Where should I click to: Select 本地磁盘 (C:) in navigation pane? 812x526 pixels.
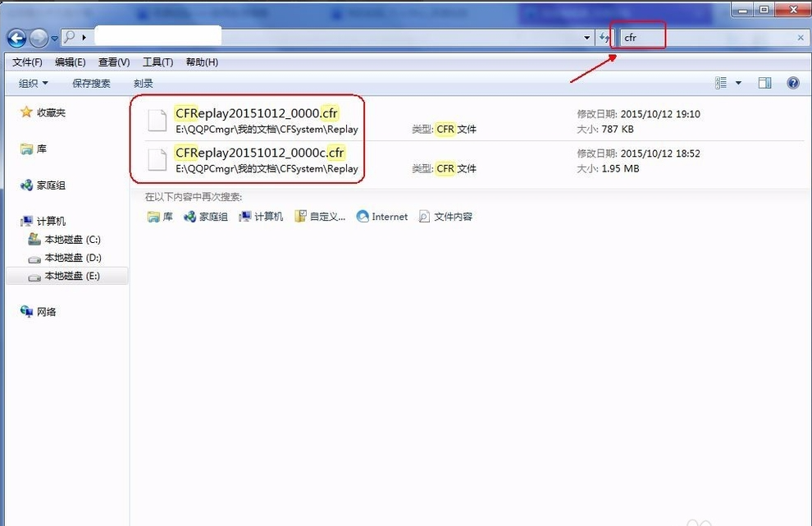pos(72,240)
